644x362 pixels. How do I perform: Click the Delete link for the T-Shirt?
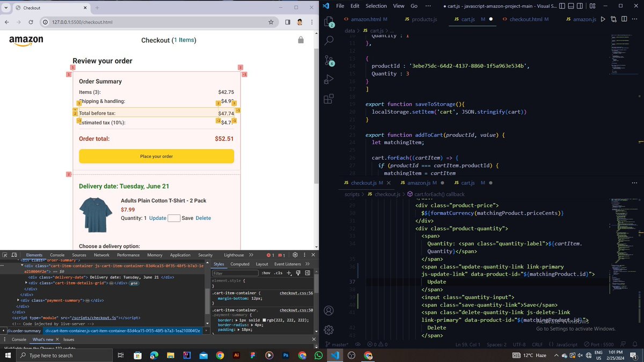point(203,218)
